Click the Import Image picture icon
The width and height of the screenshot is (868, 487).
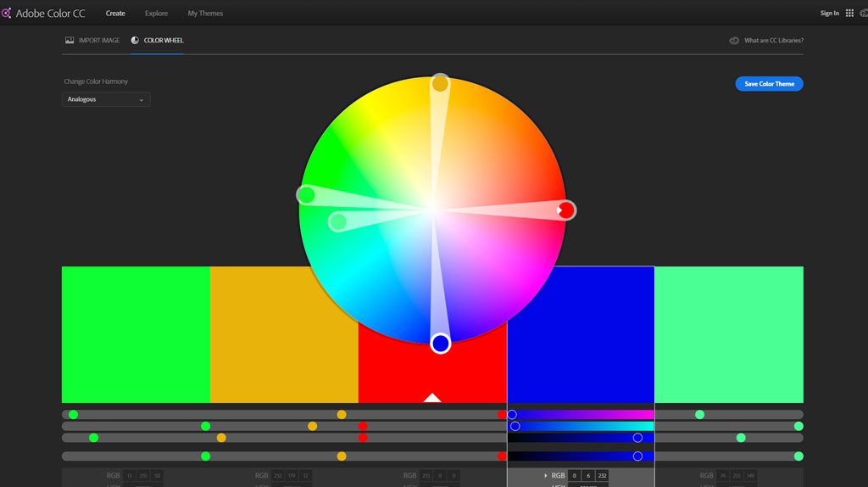click(x=70, y=41)
